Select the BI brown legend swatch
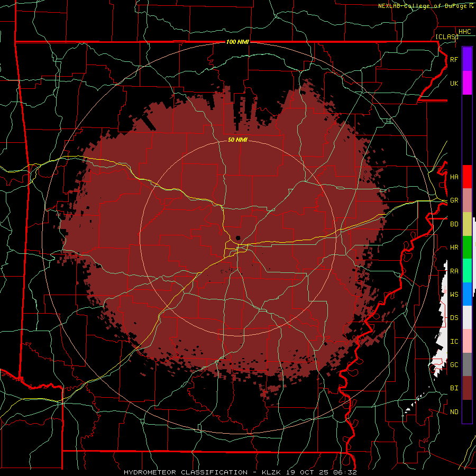 [467, 388]
